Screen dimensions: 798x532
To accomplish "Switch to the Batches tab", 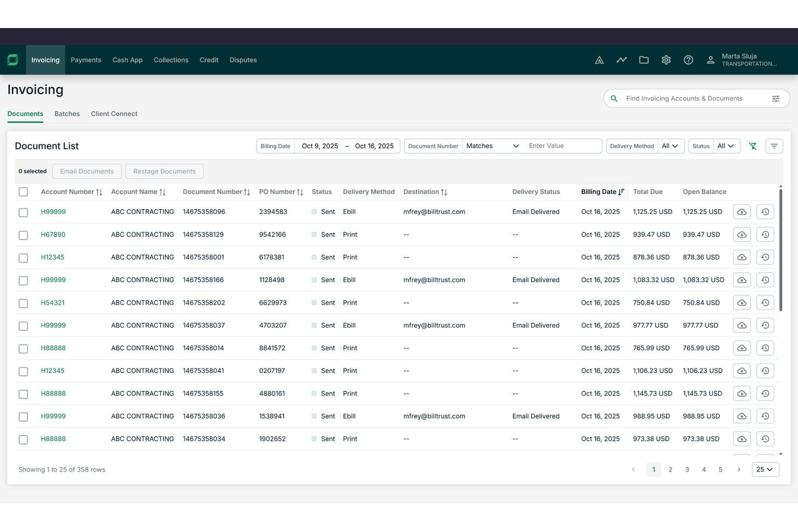I will pos(67,114).
